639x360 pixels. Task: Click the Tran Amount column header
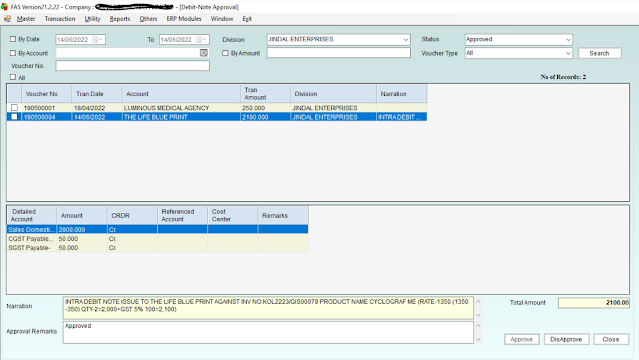point(265,94)
